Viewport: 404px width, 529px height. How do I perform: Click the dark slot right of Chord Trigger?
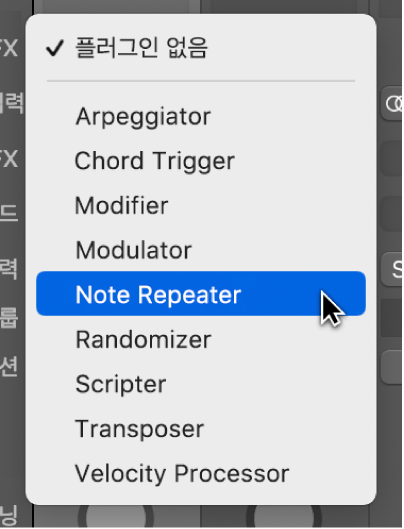392,158
